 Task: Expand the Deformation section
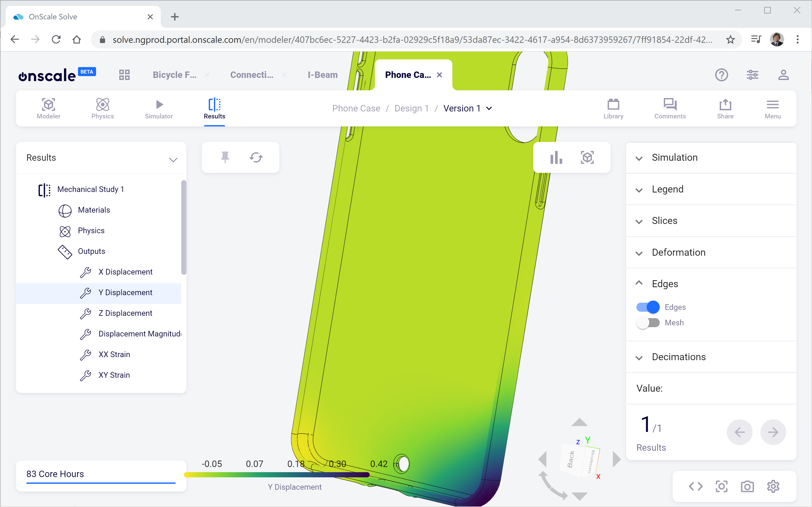pos(639,253)
